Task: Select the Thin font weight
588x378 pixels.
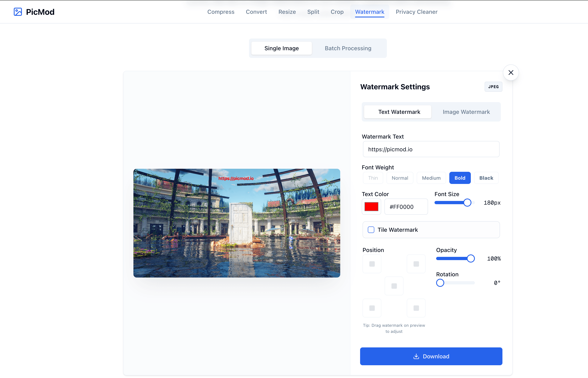Action: (373, 178)
